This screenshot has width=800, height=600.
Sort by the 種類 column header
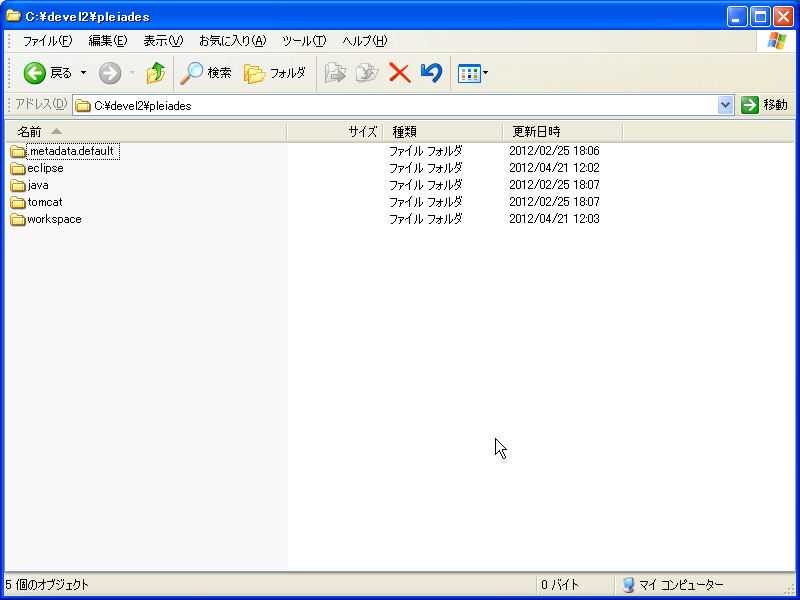[x=442, y=132]
